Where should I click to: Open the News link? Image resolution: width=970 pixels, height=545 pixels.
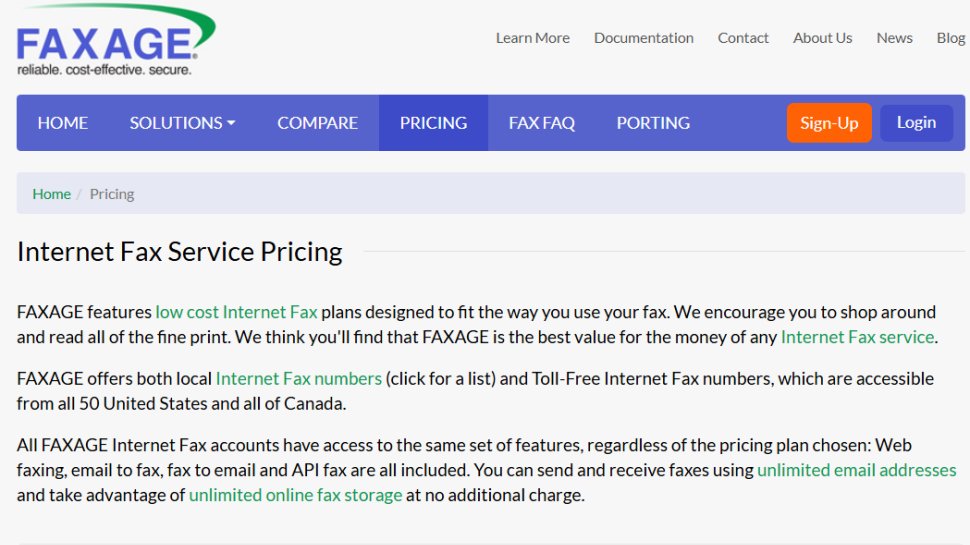click(894, 38)
